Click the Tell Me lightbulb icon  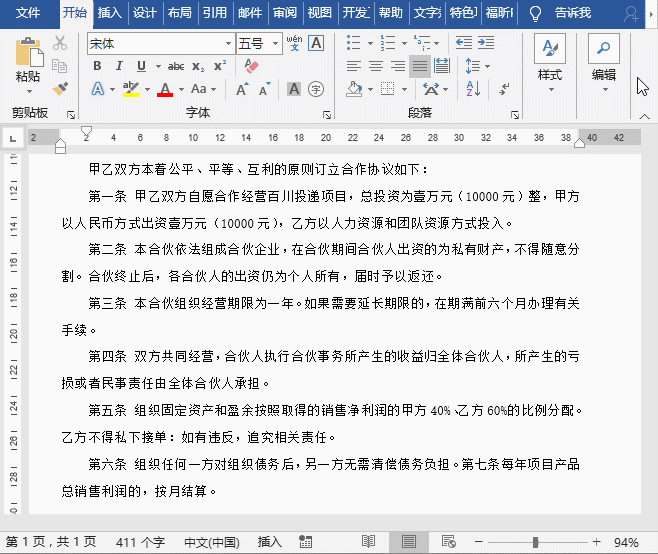[535, 13]
